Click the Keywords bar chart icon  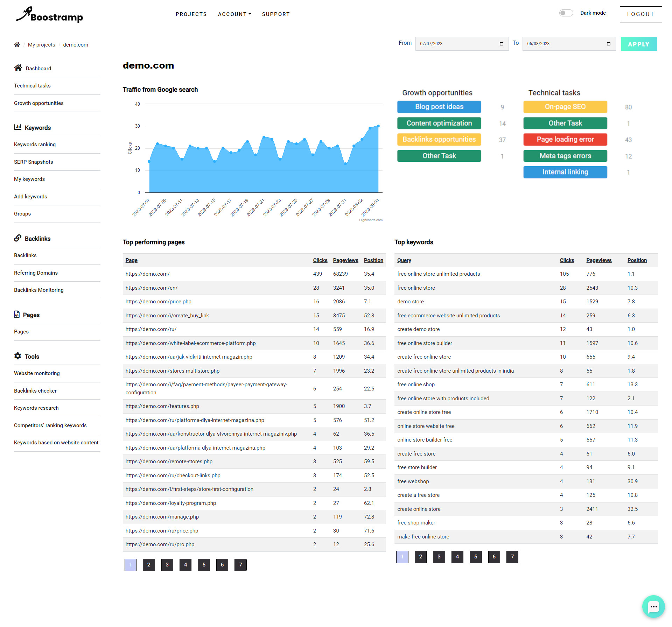[x=17, y=127]
